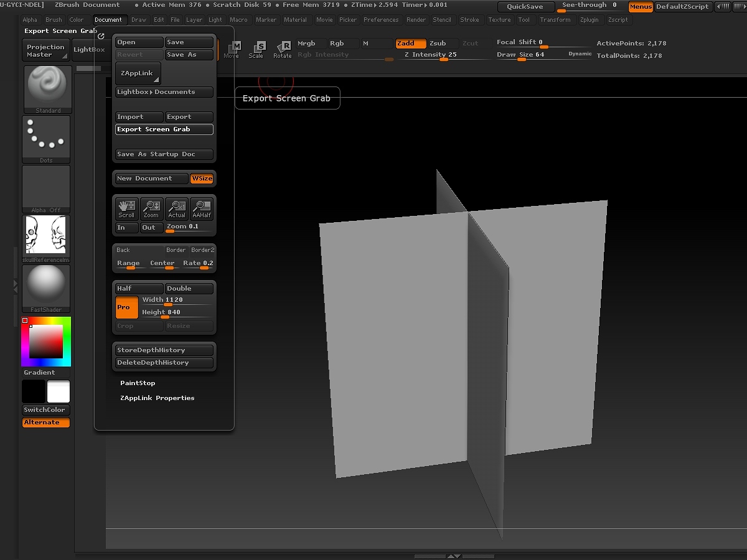Viewport: 747px width, 560px height.
Task: Open the ZAppLink button in Document palette
Action: (x=138, y=73)
